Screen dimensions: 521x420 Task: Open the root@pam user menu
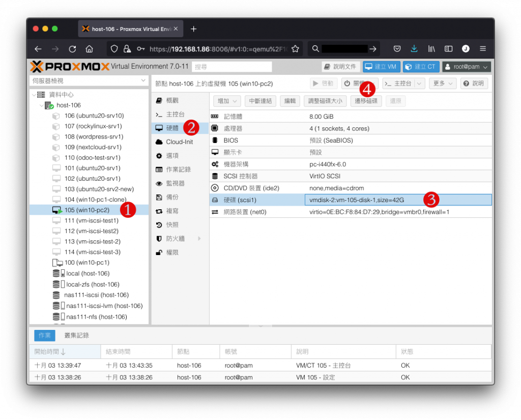466,67
